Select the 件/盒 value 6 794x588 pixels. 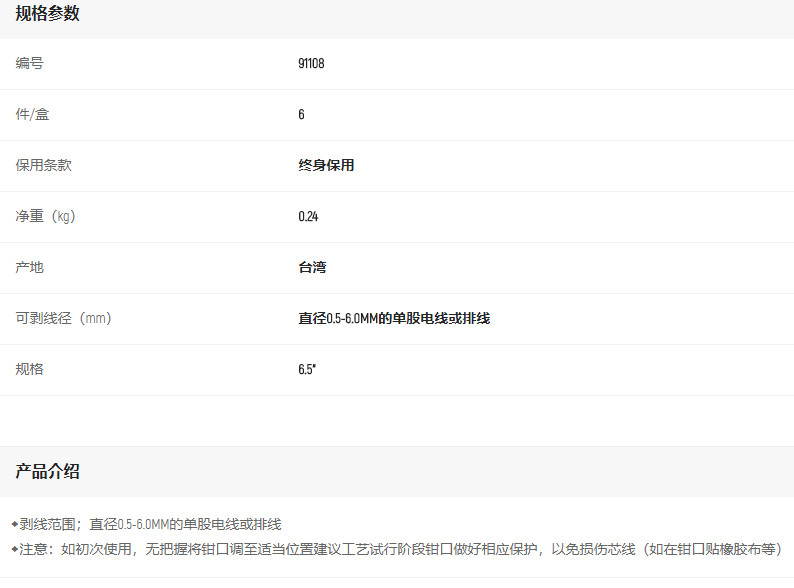[301, 115]
